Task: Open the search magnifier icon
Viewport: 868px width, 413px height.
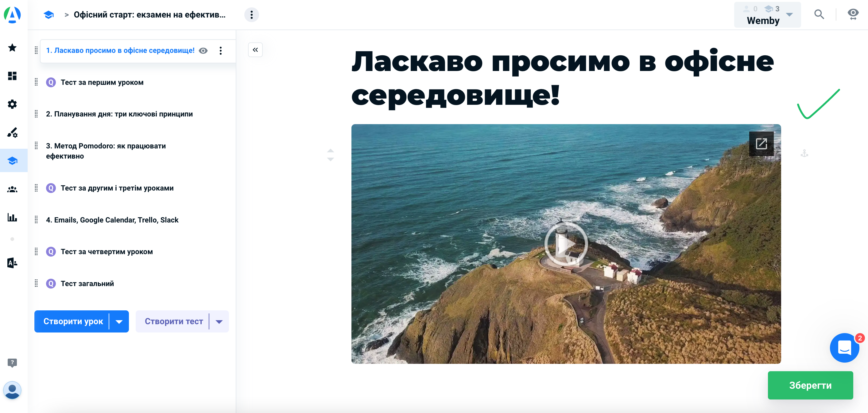Action: pos(819,14)
